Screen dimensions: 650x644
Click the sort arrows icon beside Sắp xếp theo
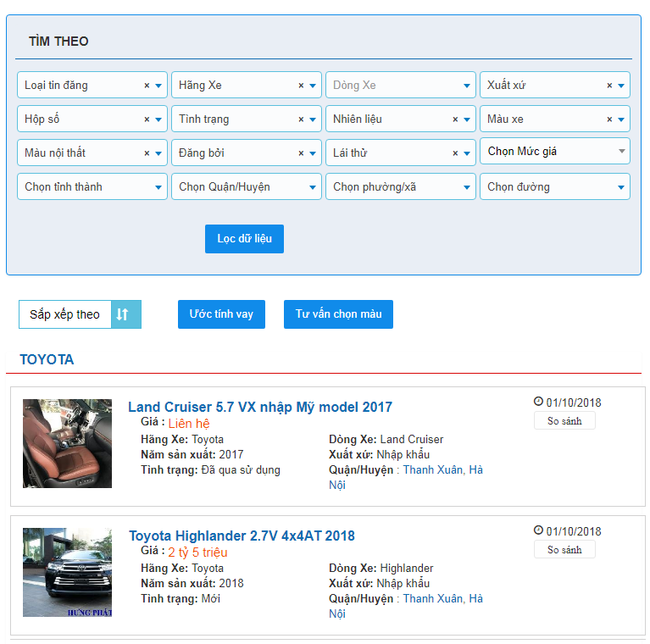click(x=123, y=314)
